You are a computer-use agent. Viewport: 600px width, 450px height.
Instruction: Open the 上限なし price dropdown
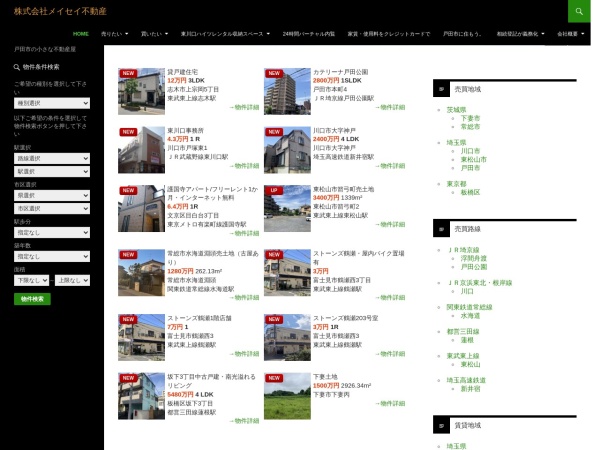[x=72, y=280]
